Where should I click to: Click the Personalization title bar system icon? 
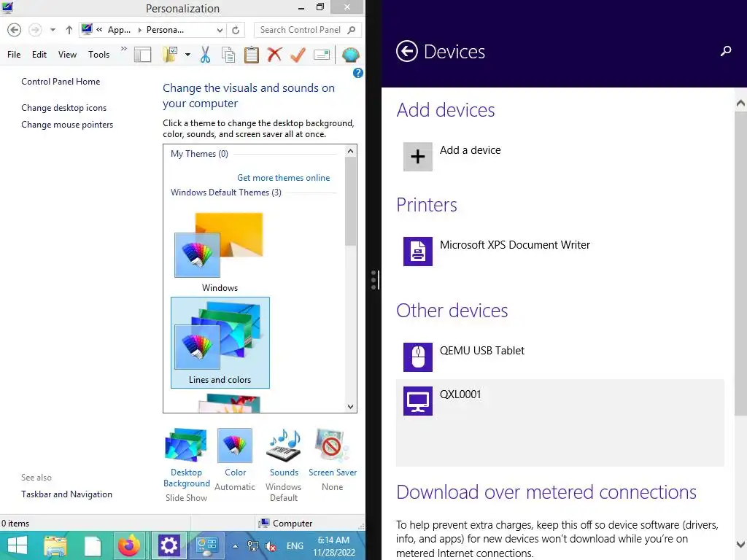click(x=7, y=7)
